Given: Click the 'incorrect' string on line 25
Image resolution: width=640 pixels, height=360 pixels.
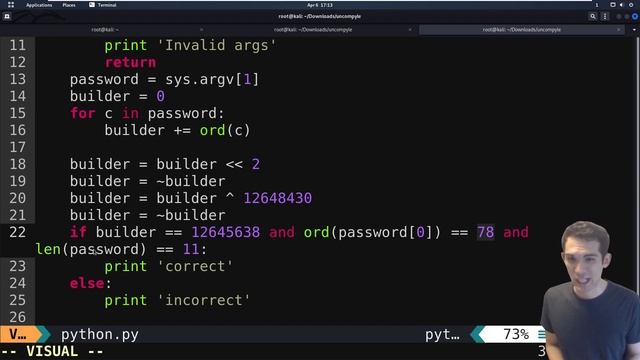Looking at the screenshot, I should click(203, 300).
